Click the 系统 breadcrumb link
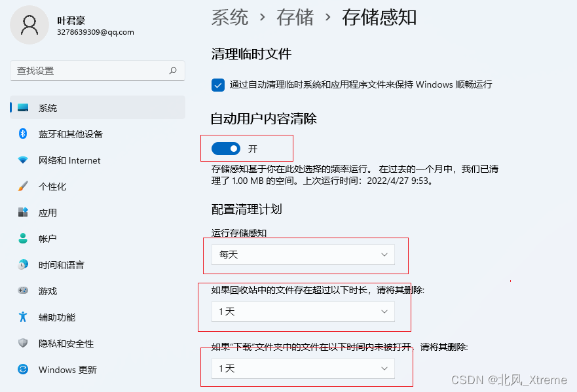The width and height of the screenshot is (577, 392). pyautogui.click(x=230, y=17)
